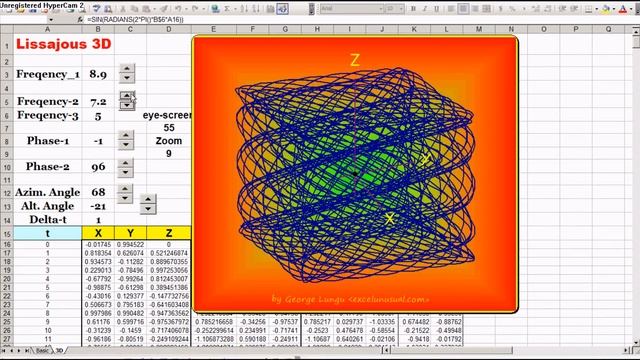
Task: Click the Borders icon
Action: [588, 9]
